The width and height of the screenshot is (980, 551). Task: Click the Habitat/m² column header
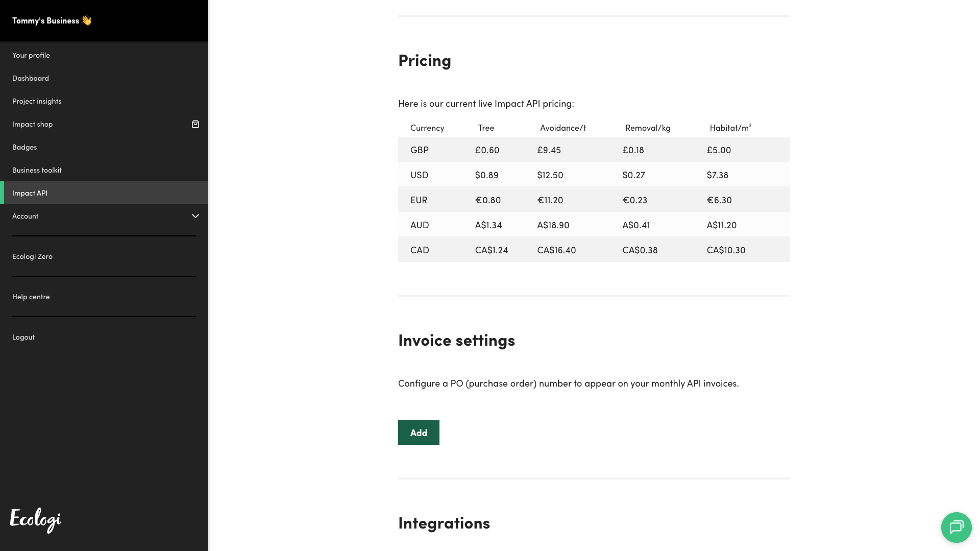730,128
